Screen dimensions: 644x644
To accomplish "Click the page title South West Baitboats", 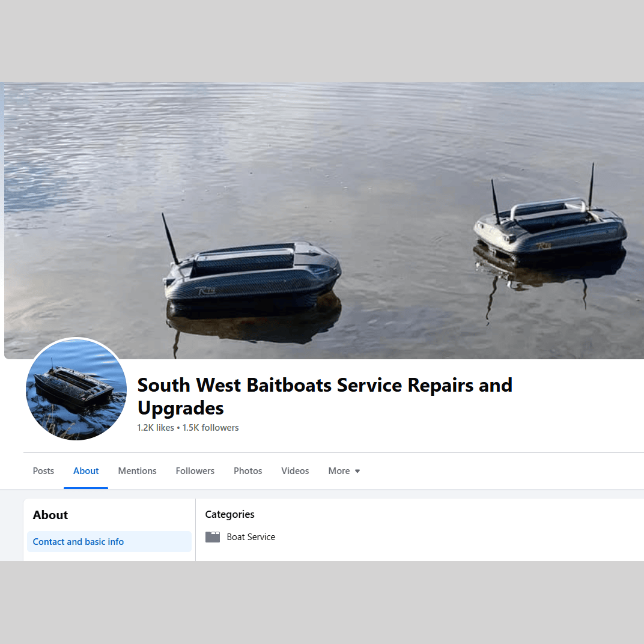I will (x=324, y=396).
